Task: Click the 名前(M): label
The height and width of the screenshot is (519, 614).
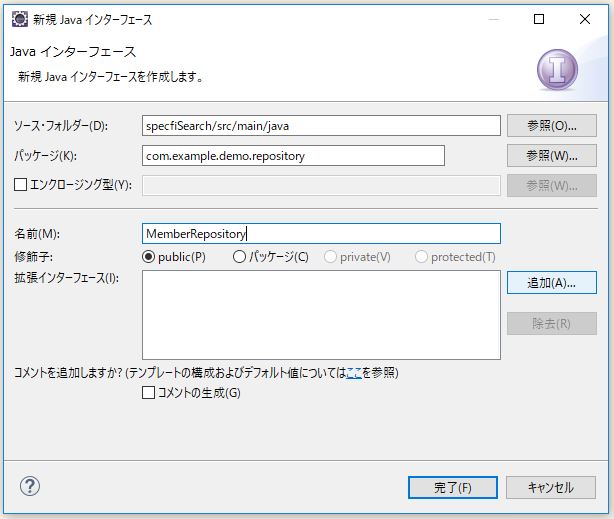Action: click(37, 234)
